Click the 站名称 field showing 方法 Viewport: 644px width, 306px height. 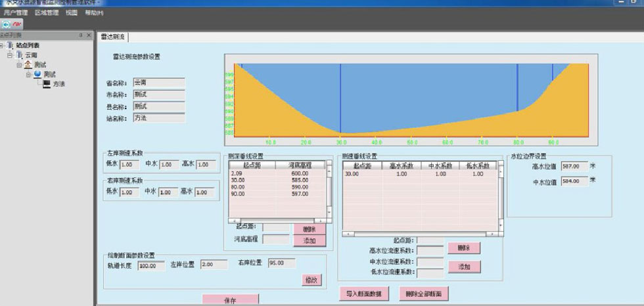coord(159,118)
